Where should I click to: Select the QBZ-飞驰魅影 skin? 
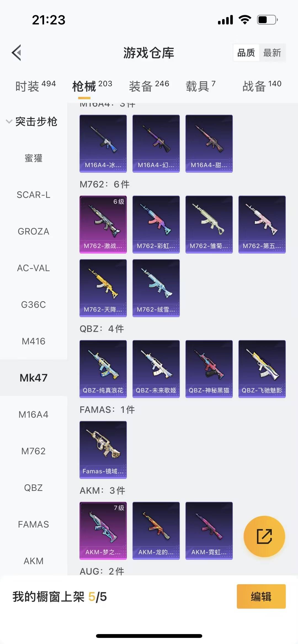click(x=262, y=369)
